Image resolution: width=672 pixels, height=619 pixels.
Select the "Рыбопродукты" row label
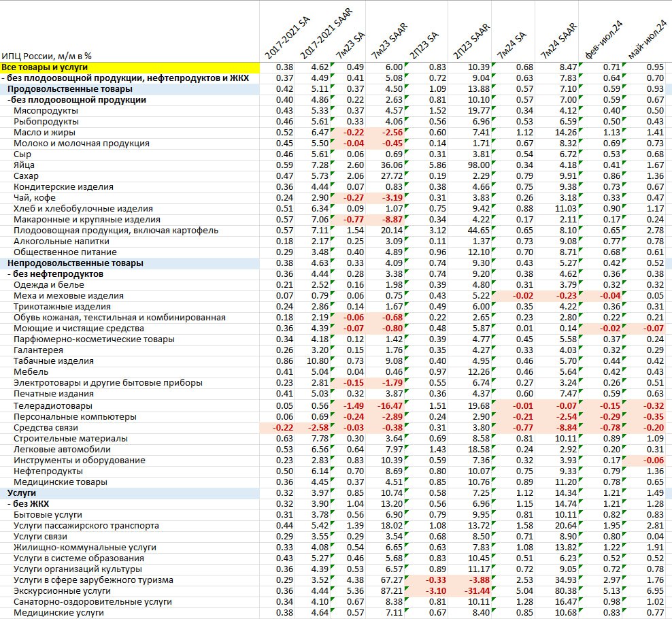pos(46,122)
